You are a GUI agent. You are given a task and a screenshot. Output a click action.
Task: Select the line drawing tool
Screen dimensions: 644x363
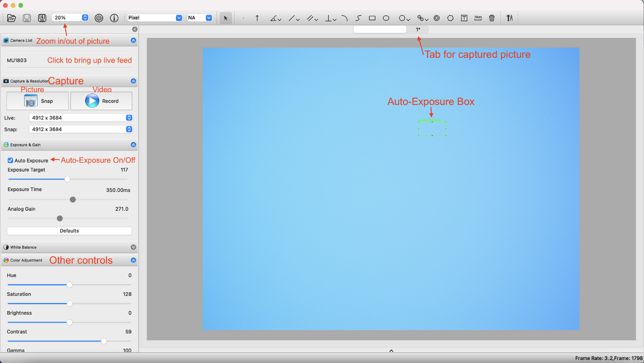[x=292, y=18]
